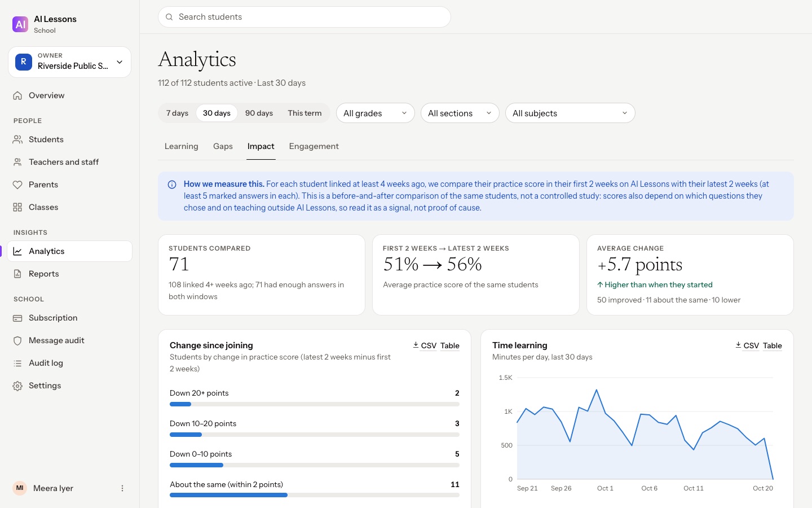The width and height of the screenshot is (812, 508).
Task: Open the All subjects dropdown
Action: click(x=570, y=113)
